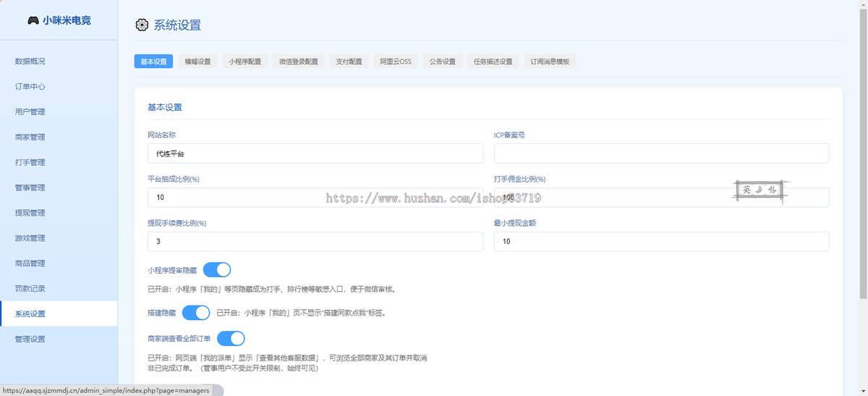The height and width of the screenshot is (396, 868).
Task: Open the 订阅消息模板 tab
Action: (x=550, y=62)
